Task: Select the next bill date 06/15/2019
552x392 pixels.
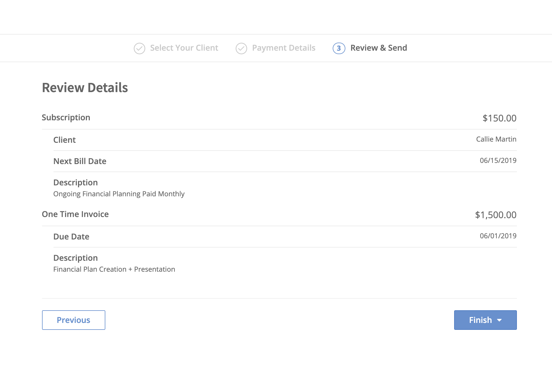Action: [x=498, y=161]
